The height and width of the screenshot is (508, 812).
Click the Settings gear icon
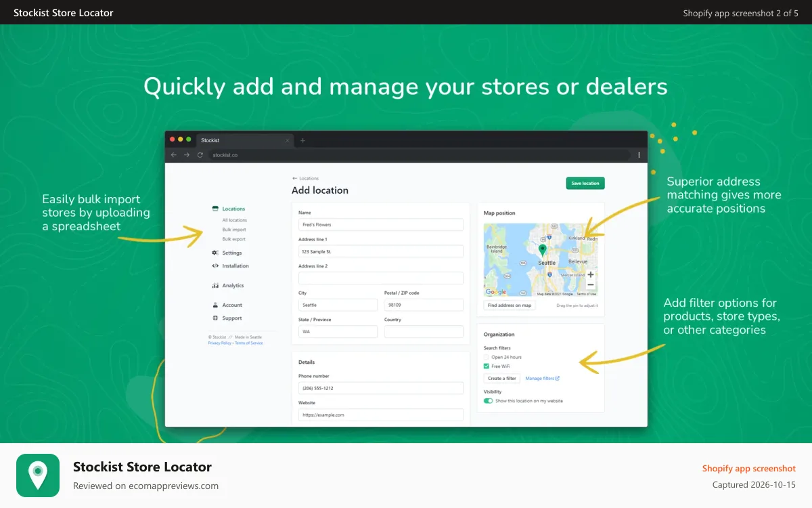(x=215, y=253)
